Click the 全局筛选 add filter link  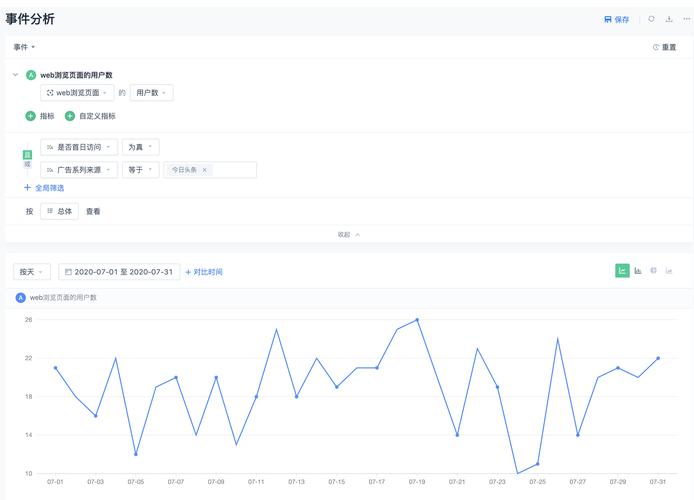tap(44, 188)
